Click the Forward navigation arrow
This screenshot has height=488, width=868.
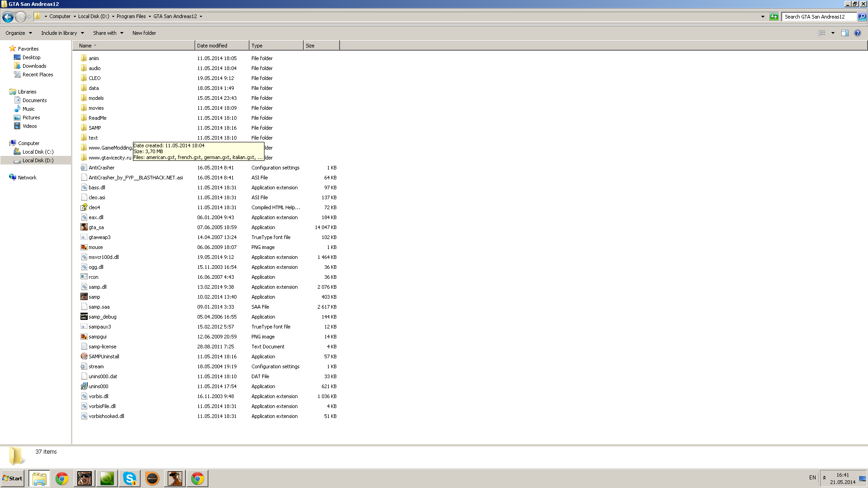point(20,17)
